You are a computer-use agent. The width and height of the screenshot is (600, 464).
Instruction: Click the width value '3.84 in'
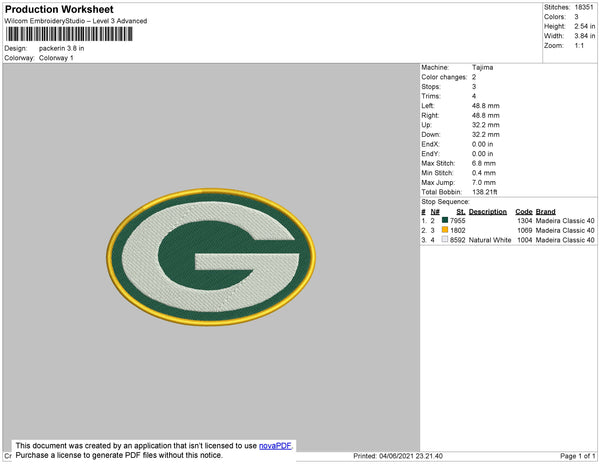tap(585, 36)
